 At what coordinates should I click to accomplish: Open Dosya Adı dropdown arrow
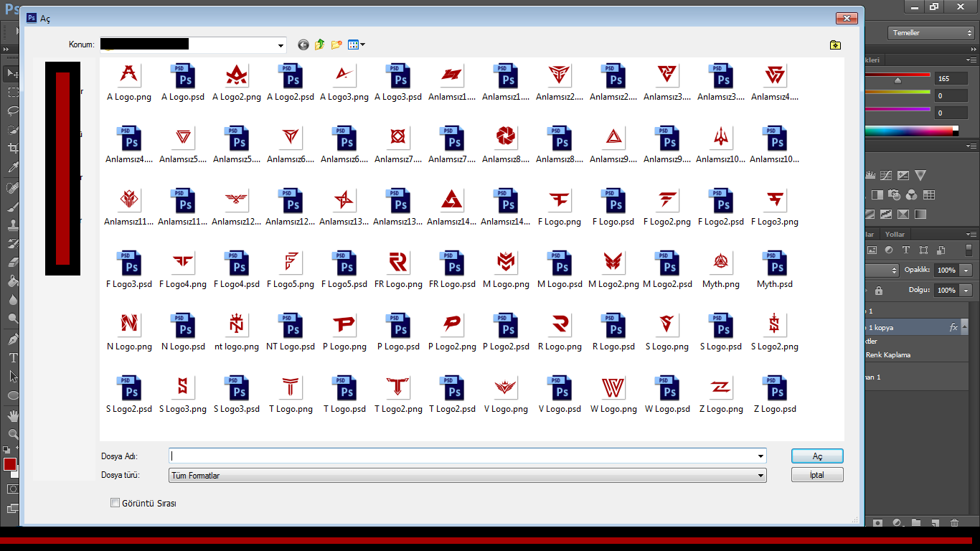(x=760, y=456)
